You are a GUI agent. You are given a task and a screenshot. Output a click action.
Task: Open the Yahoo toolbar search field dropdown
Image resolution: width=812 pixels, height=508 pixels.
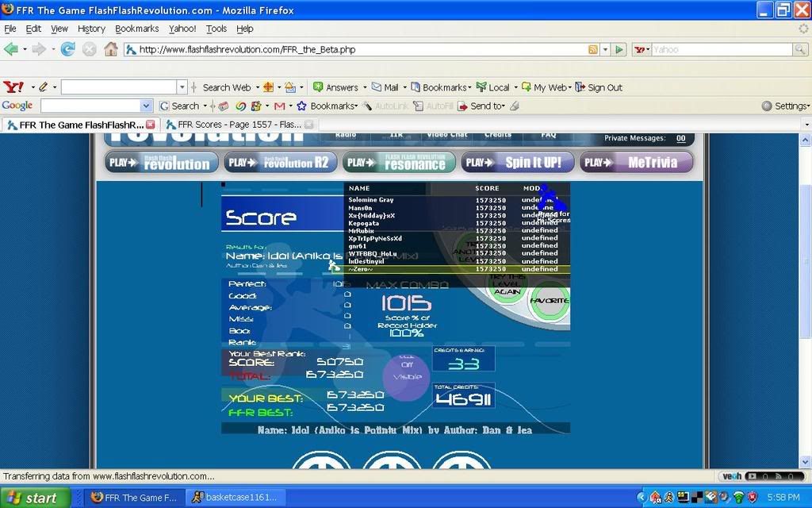tap(182, 87)
